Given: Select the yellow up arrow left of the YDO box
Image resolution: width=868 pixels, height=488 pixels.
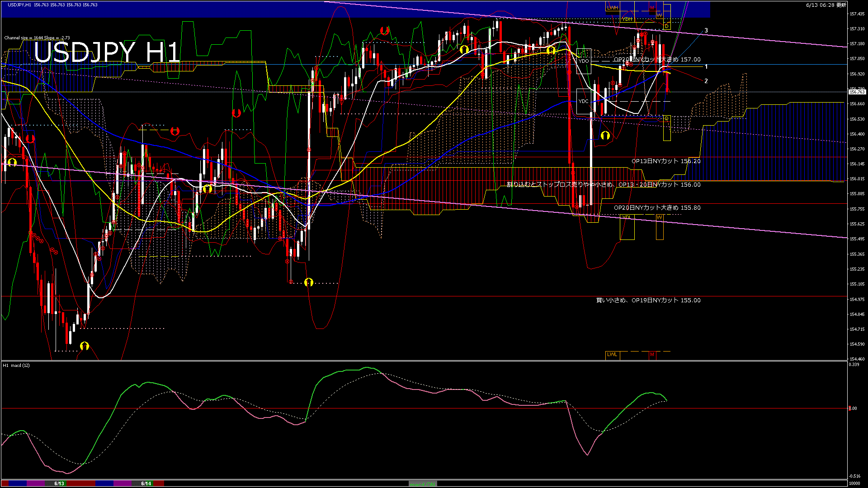Looking at the screenshot, I should tap(551, 50).
